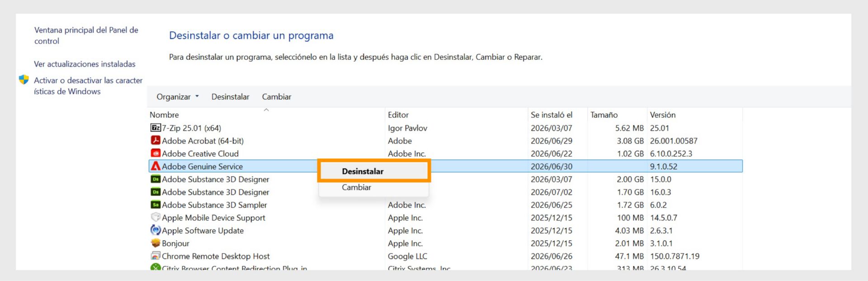This screenshot has width=868, height=281.
Task: Select the Adobe Creative Cloud entry
Action: (445, 153)
